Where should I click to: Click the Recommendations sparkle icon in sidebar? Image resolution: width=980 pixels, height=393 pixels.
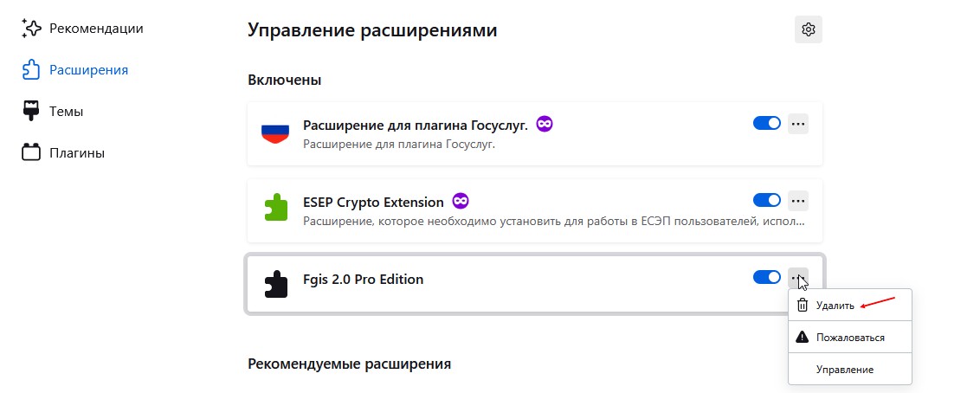31,29
